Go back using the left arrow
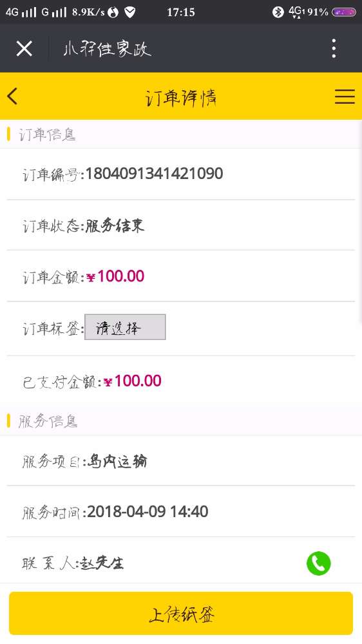 click(12, 97)
